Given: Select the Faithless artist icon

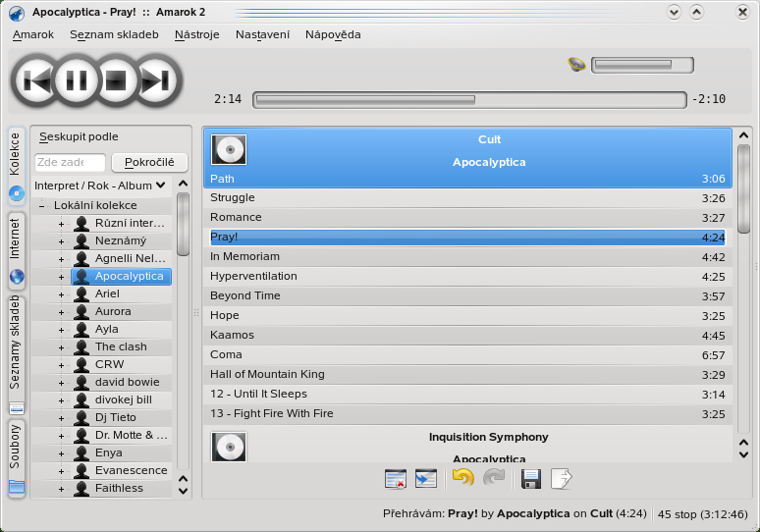Looking at the screenshot, I should [x=81, y=489].
